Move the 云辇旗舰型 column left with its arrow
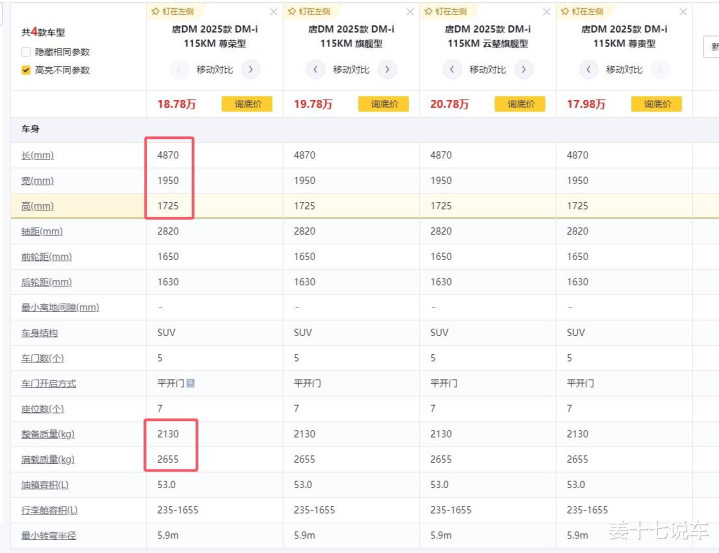This screenshot has width=719, height=553. [452, 70]
